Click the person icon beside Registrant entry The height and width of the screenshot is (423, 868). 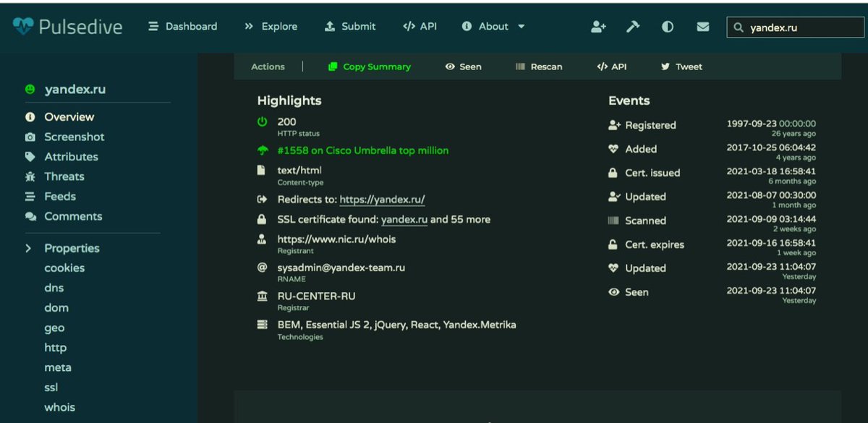click(x=262, y=239)
